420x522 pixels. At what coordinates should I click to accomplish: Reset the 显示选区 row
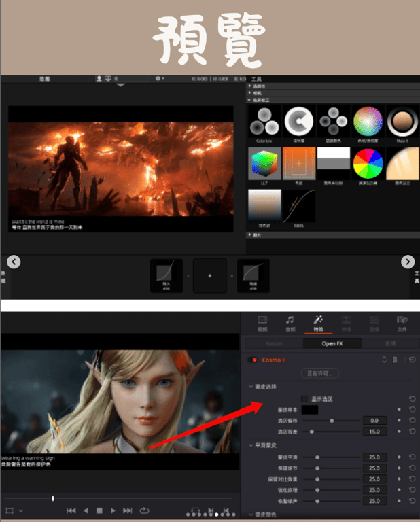coord(413,399)
